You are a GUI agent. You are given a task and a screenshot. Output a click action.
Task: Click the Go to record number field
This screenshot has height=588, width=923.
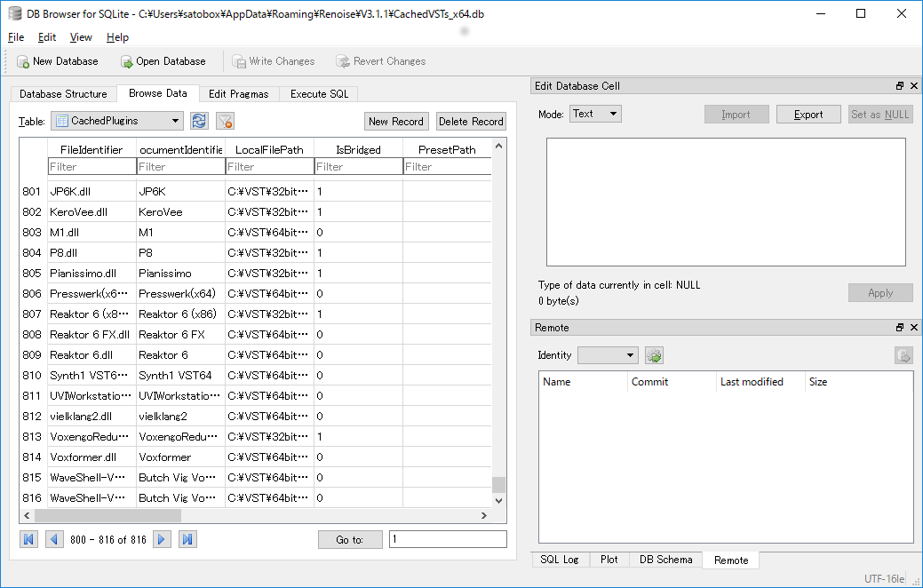tap(448, 539)
